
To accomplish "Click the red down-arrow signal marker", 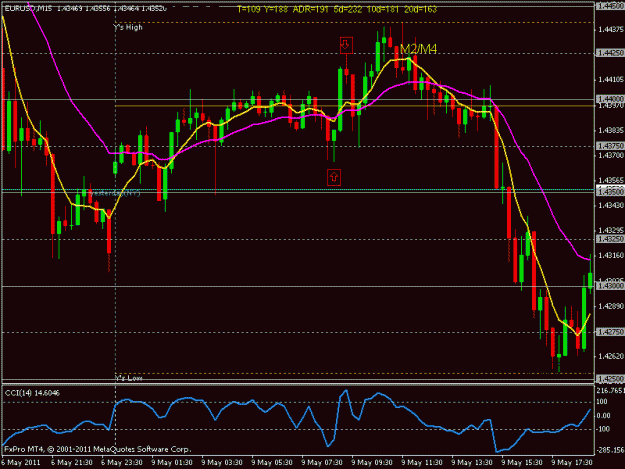I will click(346, 45).
